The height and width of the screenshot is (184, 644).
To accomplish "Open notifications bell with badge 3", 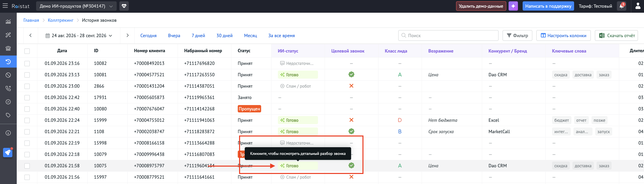I will (x=622, y=6).
